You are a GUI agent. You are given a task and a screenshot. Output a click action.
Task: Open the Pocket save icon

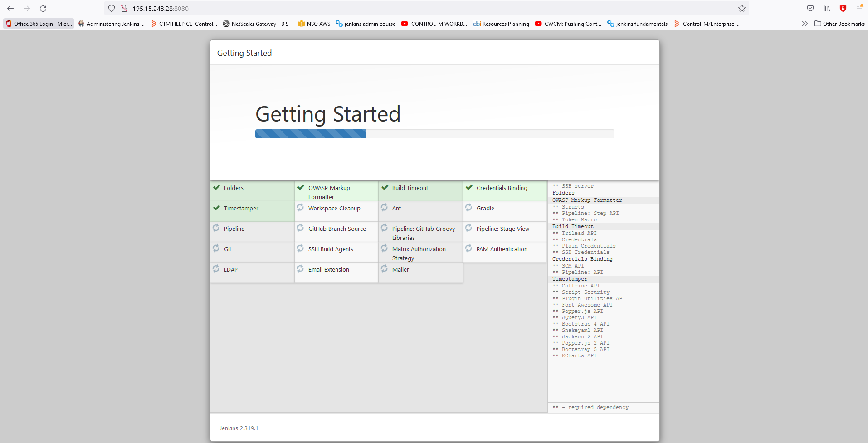tap(810, 8)
